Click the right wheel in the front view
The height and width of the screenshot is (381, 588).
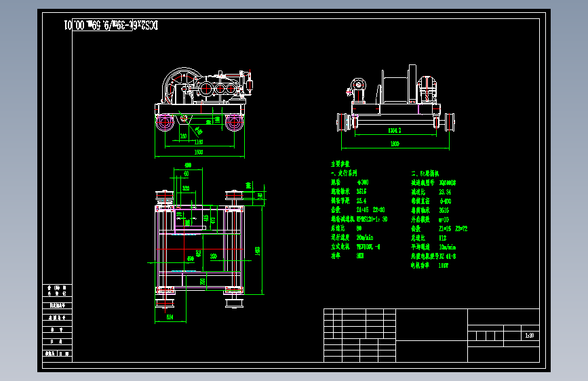[235, 122]
